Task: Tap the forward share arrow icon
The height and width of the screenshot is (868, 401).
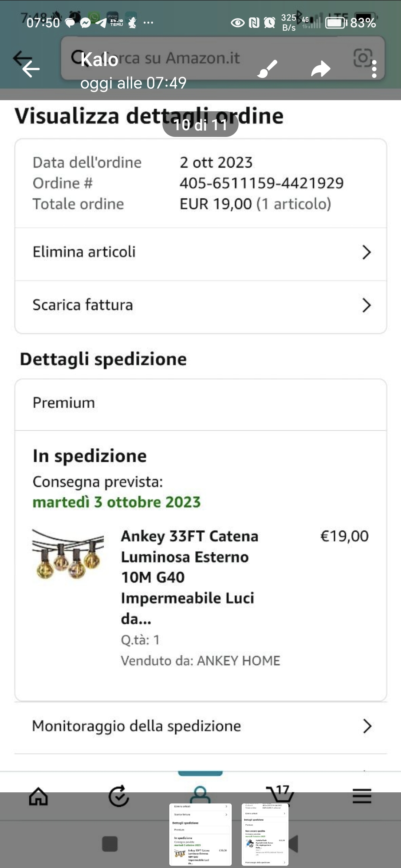Action: pyautogui.click(x=320, y=69)
